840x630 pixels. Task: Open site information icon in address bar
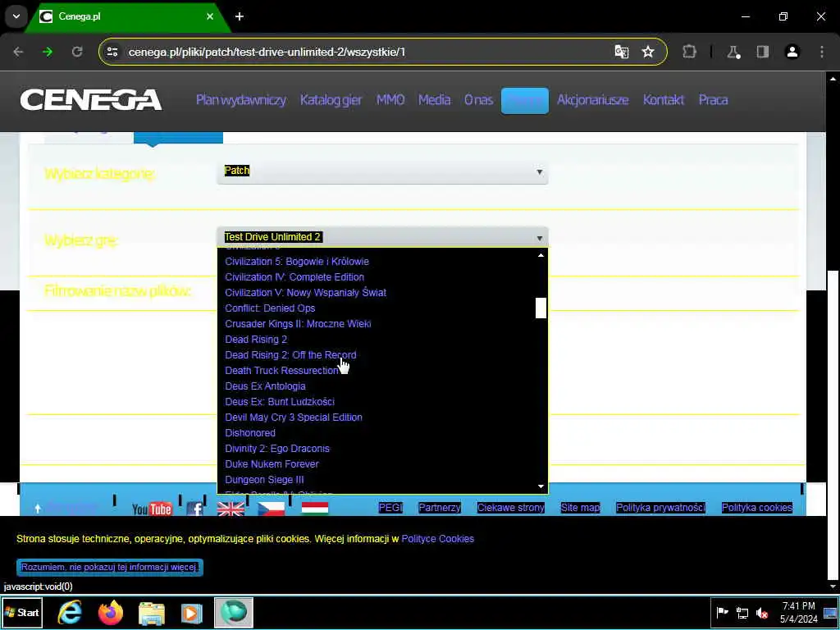coord(112,52)
